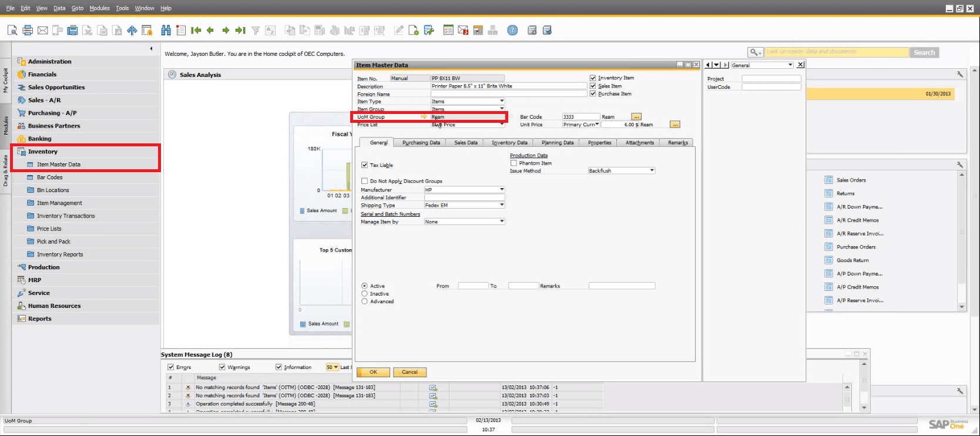
Task: Toggle Purchase Item checkbox
Action: click(x=593, y=93)
